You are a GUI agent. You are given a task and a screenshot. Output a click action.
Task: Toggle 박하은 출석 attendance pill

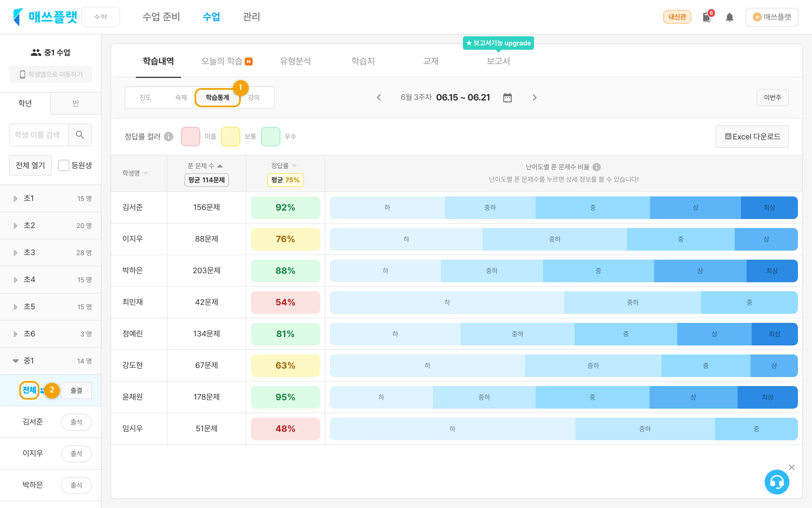pos(76,485)
